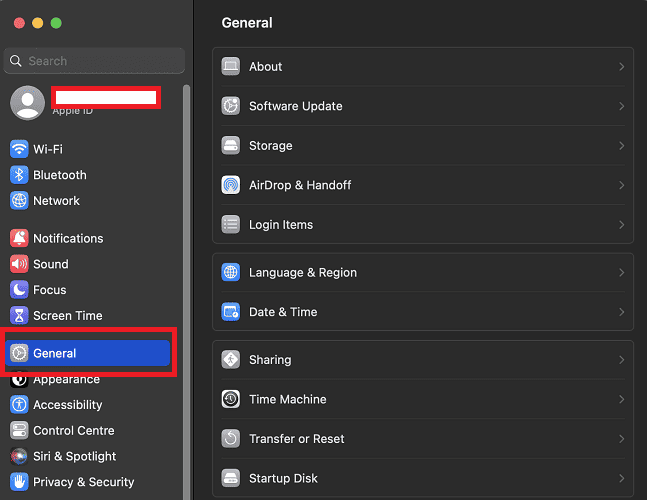647x500 pixels.
Task: Switch to Privacy & Security section
Action: pyautogui.click(x=83, y=482)
